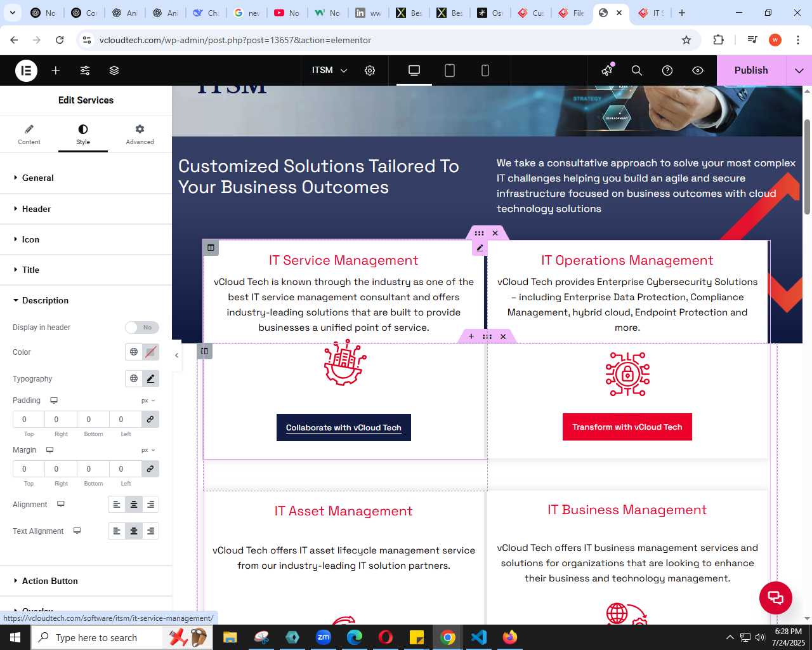Viewport: 812px width, 650px height.
Task: Change Margin unit px dropdown
Action: coord(148,450)
